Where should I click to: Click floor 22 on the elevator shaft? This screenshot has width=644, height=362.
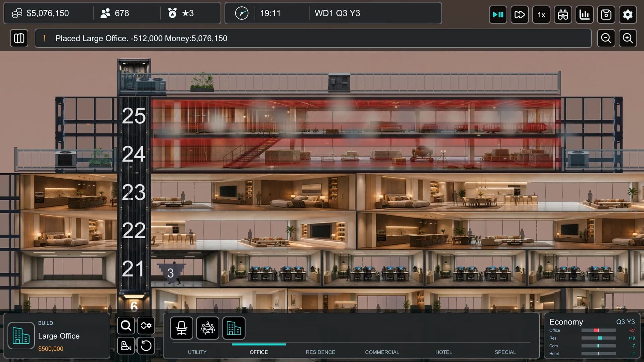133,230
